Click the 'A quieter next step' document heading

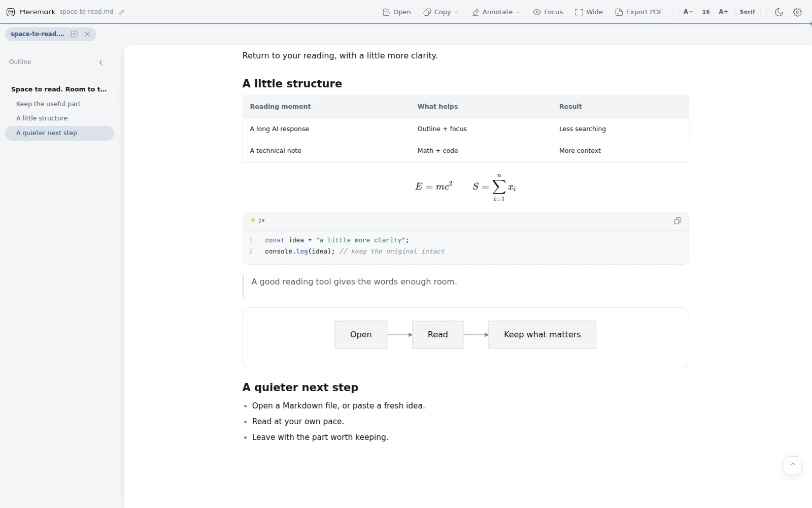[300, 388]
